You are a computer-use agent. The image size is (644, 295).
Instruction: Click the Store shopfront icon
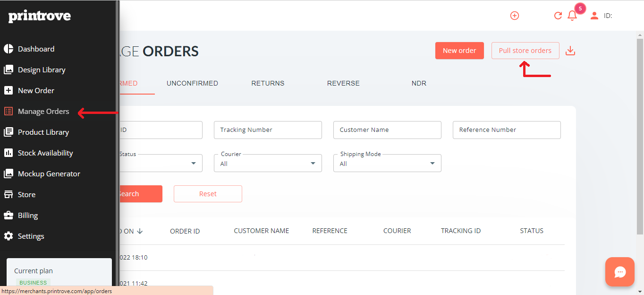8,194
